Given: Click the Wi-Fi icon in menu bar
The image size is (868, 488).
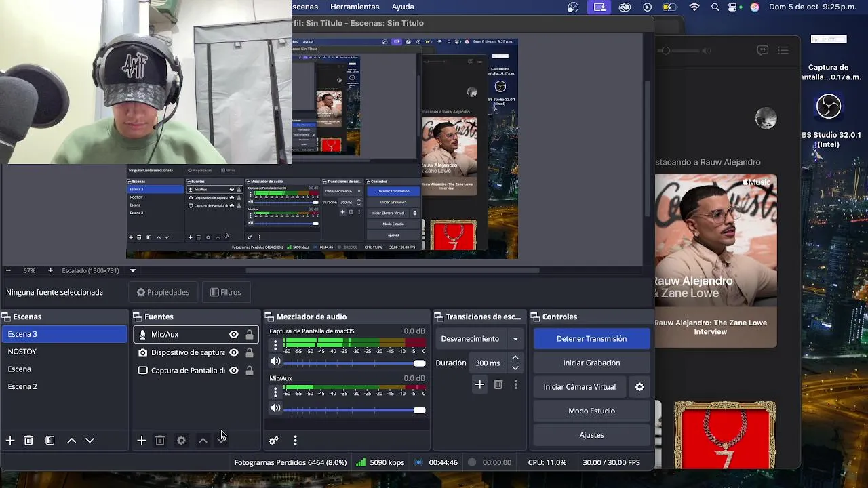Looking at the screenshot, I should coord(694,7).
